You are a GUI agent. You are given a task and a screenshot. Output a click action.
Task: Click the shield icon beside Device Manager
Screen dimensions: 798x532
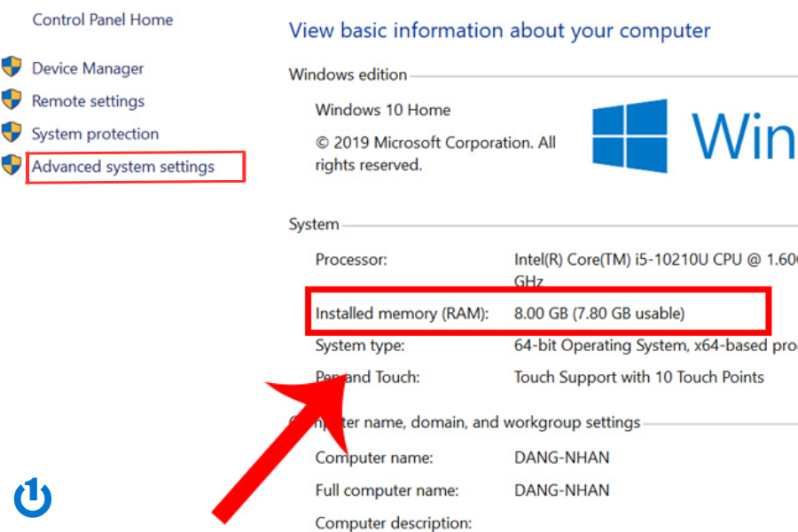12,67
